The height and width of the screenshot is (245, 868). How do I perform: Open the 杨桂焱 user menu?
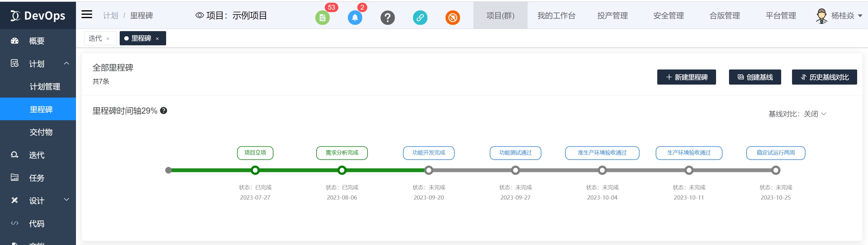point(839,15)
